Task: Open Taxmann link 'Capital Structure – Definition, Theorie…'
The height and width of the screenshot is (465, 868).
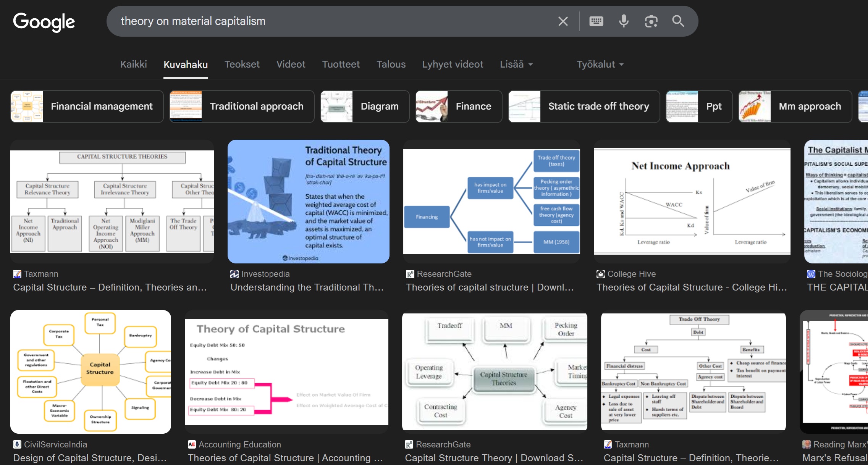Action: pyautogui.click(x=691, y=458)
